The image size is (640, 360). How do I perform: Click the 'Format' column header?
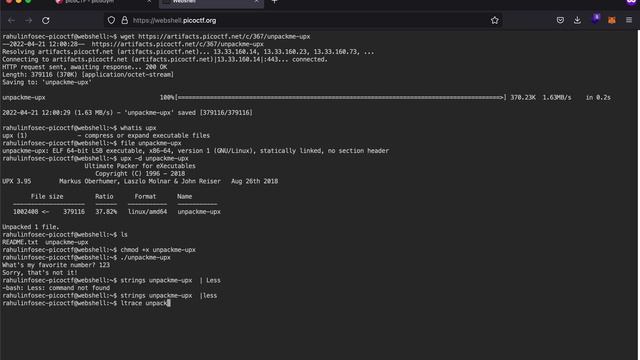tap(145, 196)
